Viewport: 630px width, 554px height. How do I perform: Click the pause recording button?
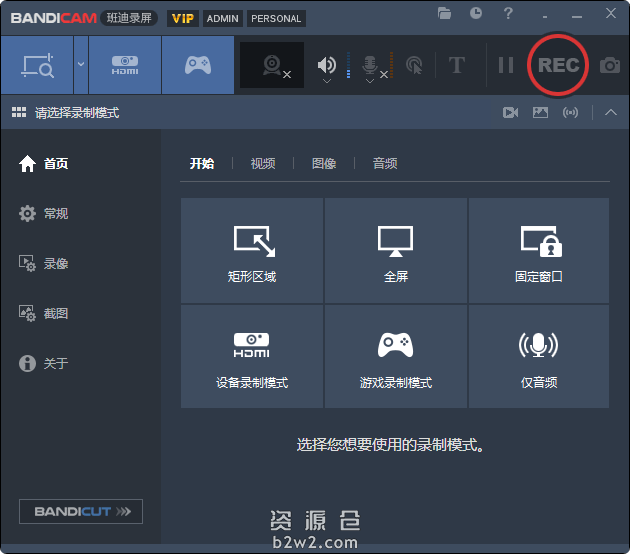coord(506,65)
